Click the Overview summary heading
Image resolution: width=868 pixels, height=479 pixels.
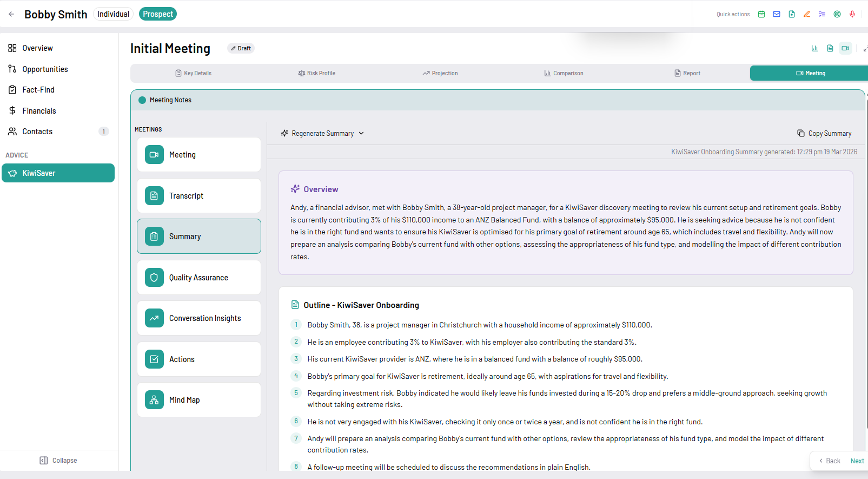point(321,189)
